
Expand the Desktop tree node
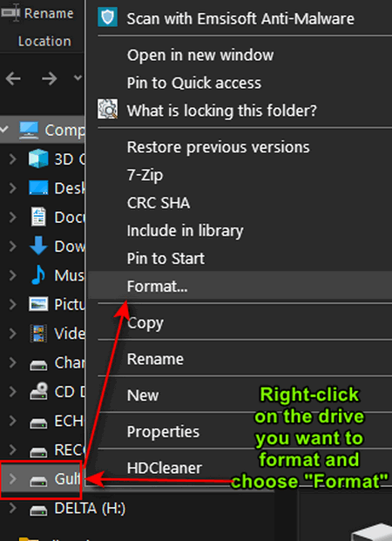click(13, 188)
